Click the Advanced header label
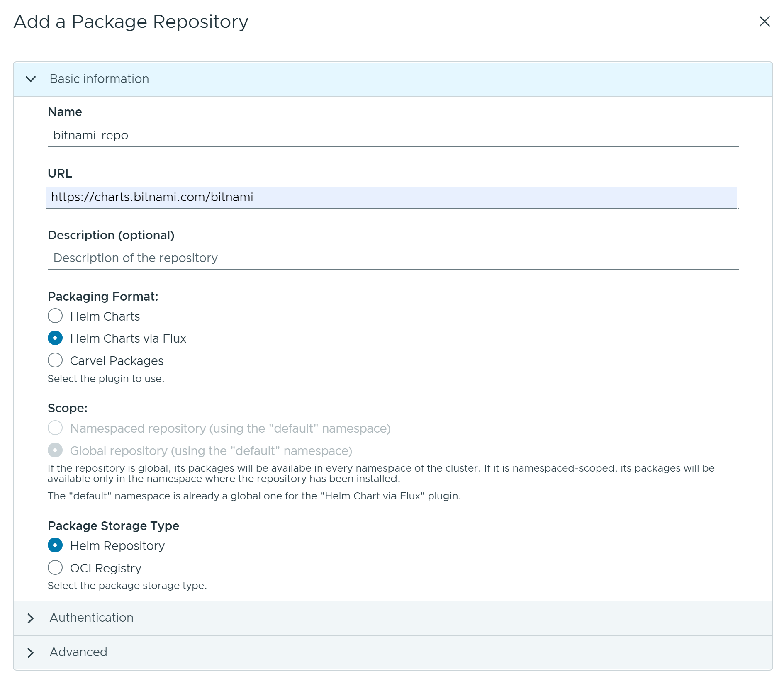The image size is (784, 674). [x=78, y=652]
